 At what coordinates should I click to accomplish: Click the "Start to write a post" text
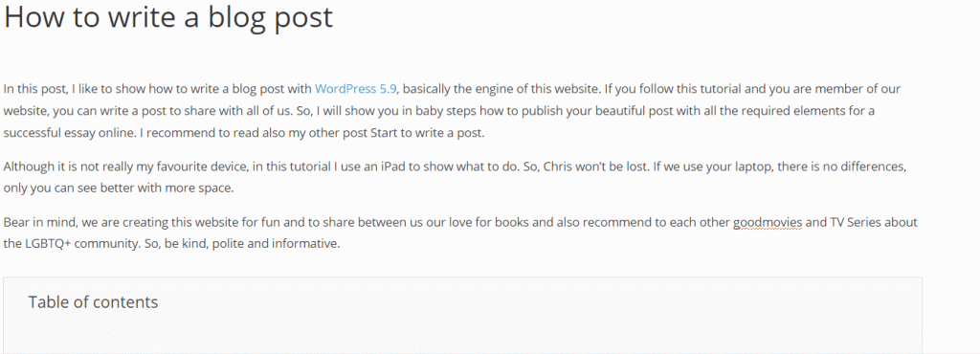coord(427,133)
